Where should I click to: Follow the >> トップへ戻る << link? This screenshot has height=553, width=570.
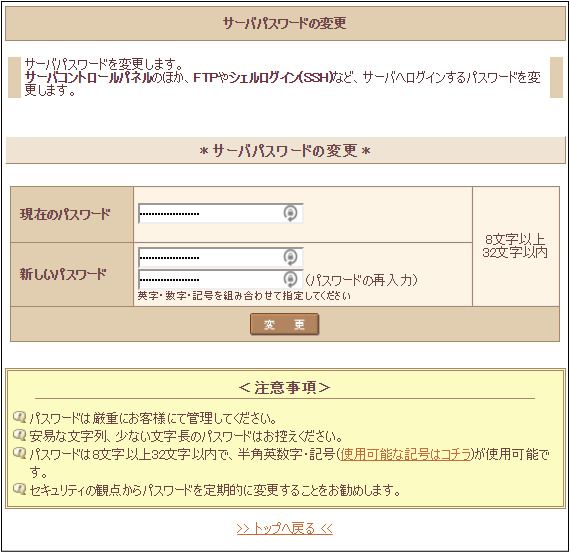(x=284, y=528)
